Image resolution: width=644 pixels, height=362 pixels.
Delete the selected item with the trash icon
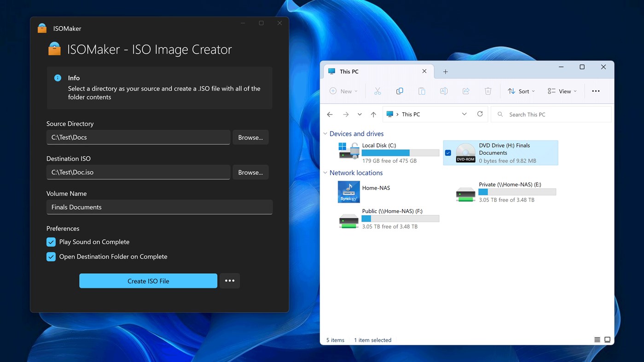pyautogui.click(x=488, y=91)
